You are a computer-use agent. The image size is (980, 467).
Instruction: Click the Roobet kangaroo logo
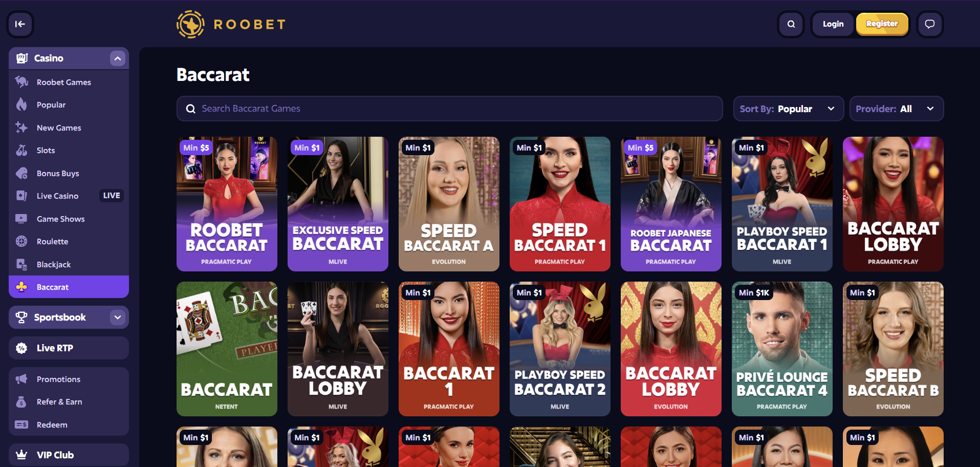190,24
